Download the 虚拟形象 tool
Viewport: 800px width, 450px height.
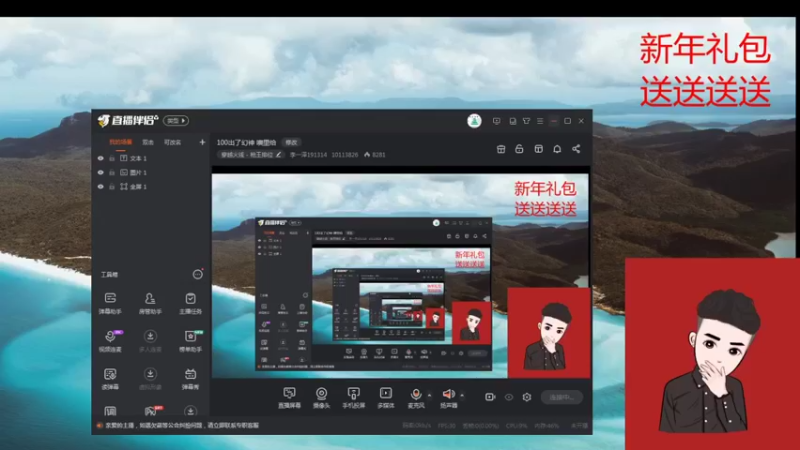(150, 379)
